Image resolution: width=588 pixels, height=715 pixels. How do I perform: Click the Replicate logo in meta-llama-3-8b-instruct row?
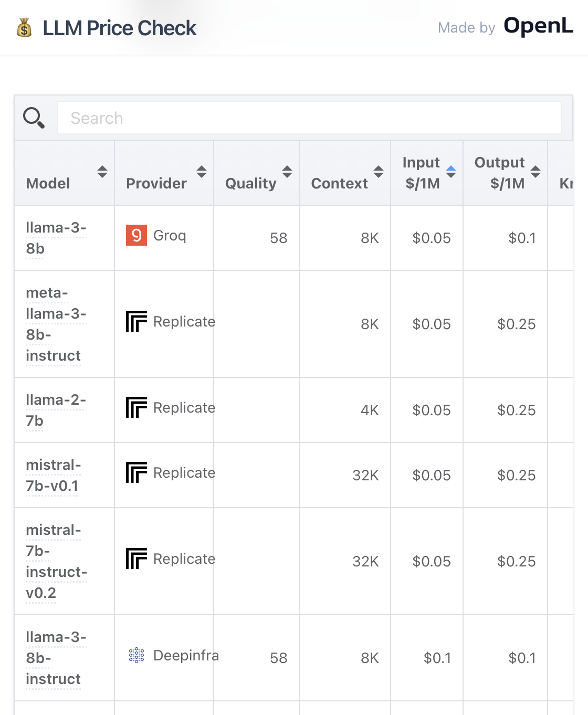coord(136,321)
